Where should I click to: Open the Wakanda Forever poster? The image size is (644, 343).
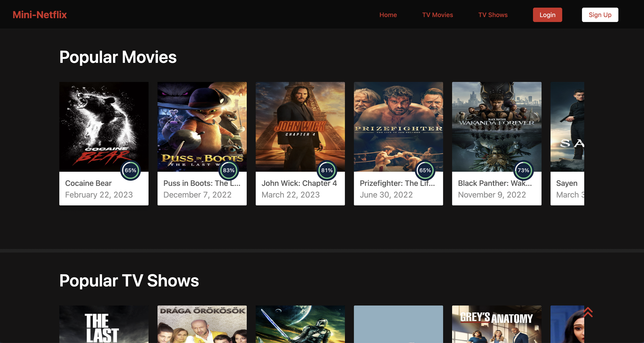[497, 125]
